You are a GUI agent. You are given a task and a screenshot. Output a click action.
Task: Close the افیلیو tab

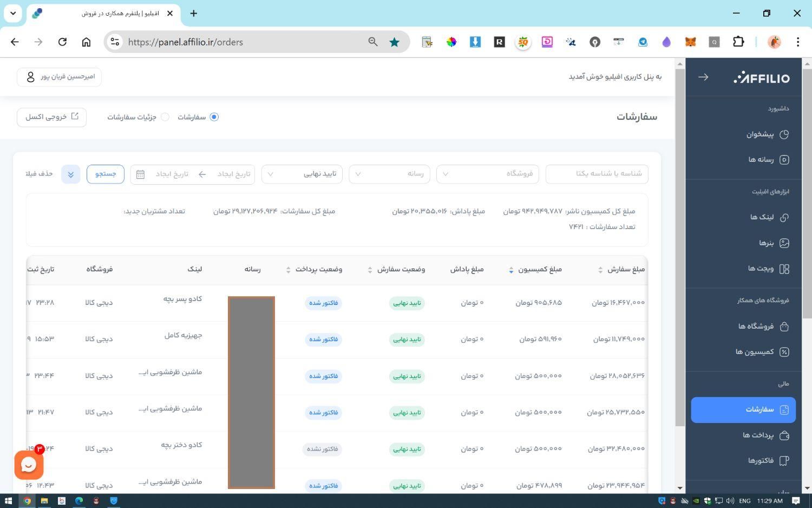click(x=170, y=13)
